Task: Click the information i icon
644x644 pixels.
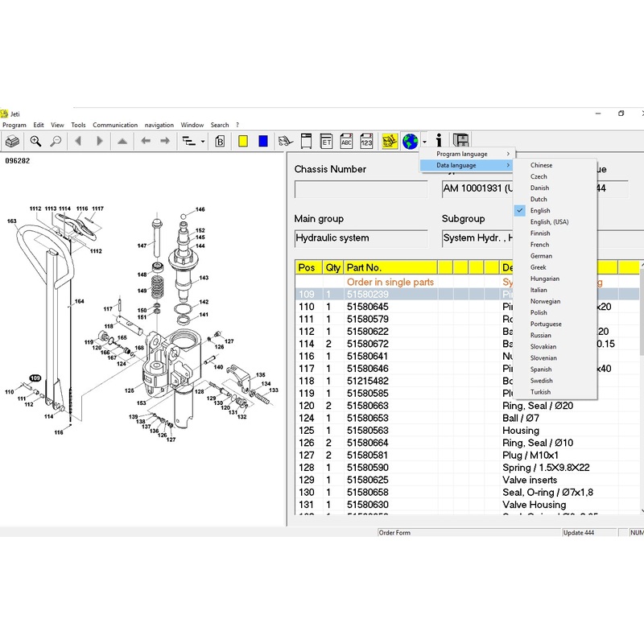Action: tap(439, 140)
